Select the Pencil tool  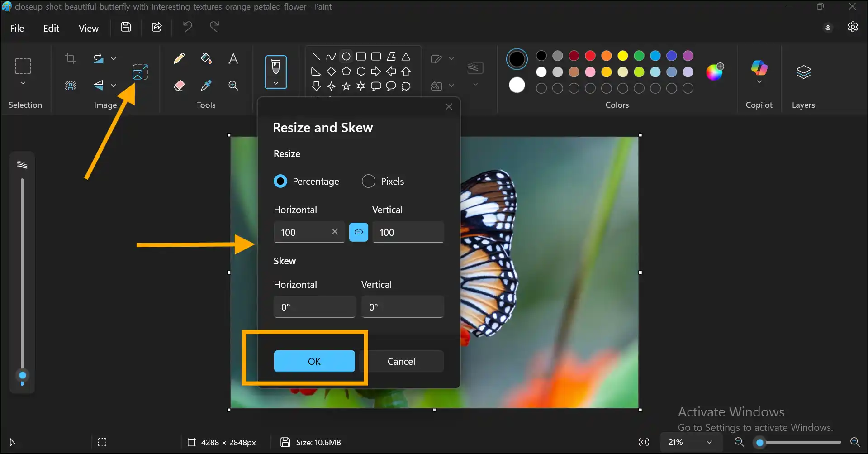(179, 58)
